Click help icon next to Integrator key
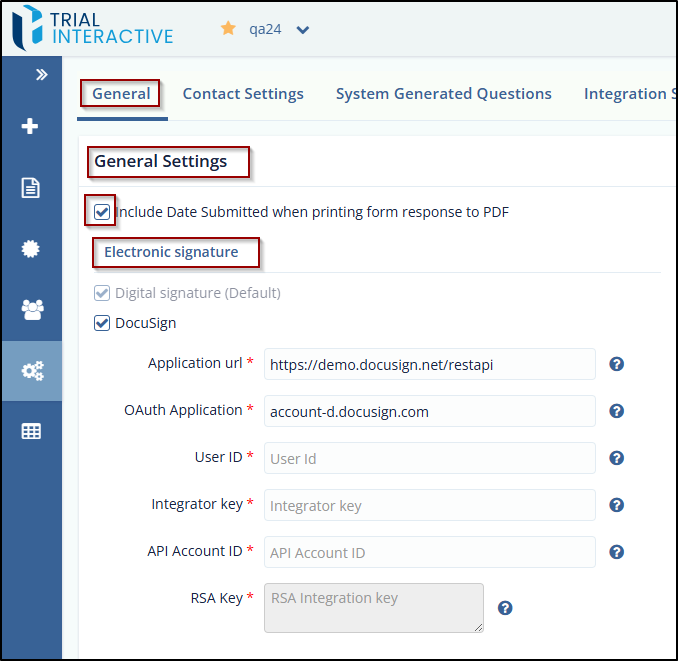 (616, 505)
